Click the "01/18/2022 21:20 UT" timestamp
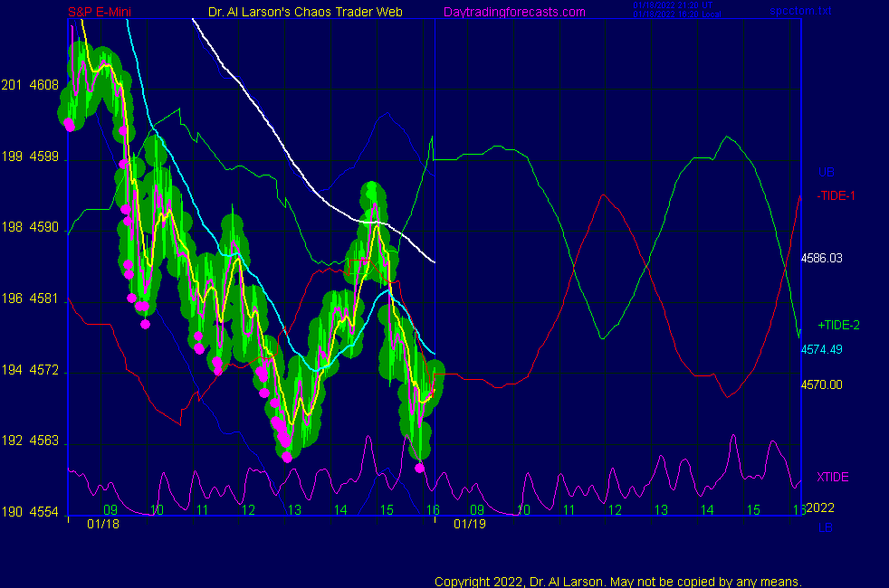 673,5
